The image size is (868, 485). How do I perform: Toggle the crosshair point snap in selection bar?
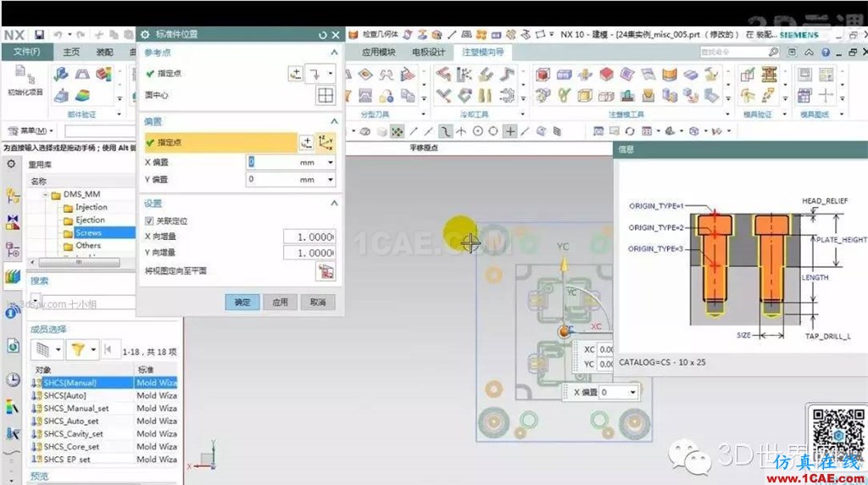click(x=509, y=131)
